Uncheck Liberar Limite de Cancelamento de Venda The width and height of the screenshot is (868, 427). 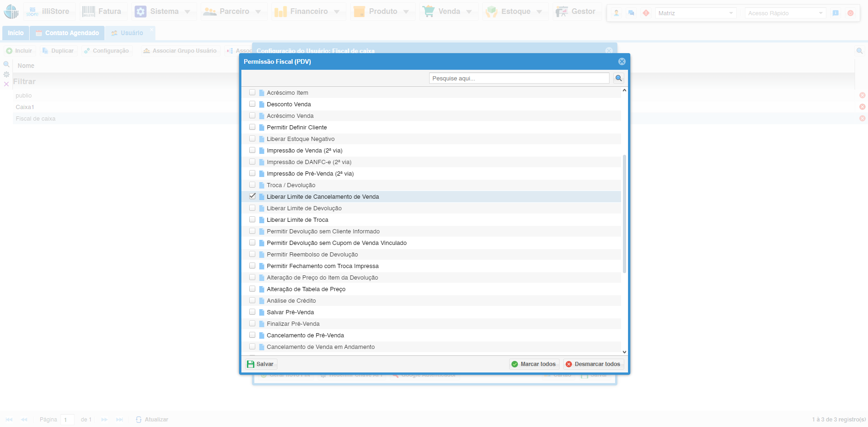252,196
